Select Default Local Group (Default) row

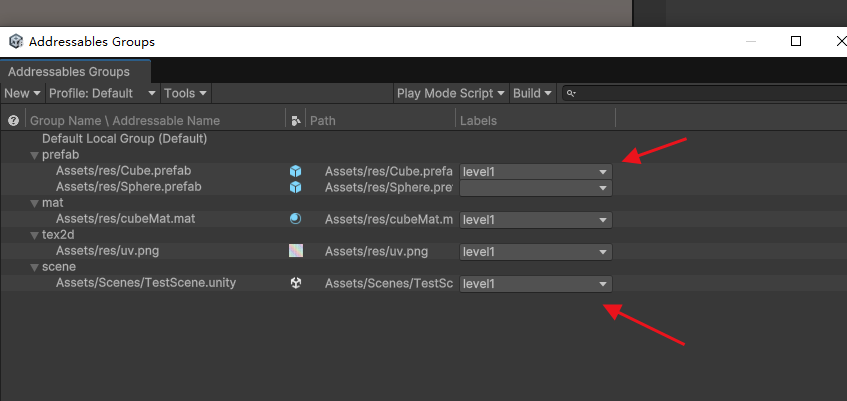(125, 138)
